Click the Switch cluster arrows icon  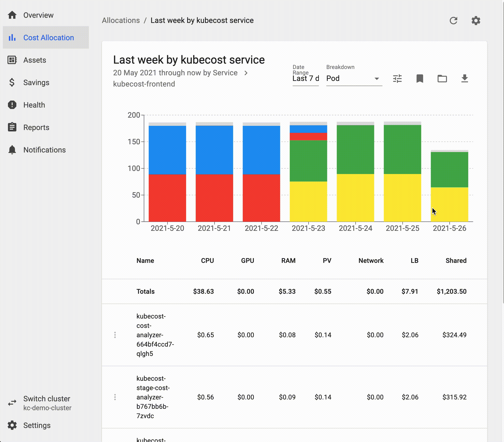pos(12,403)
